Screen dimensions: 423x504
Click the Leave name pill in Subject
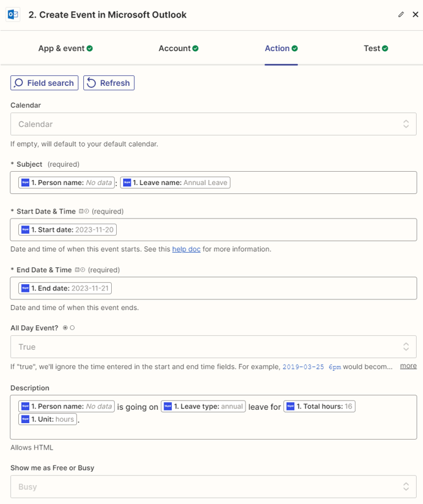(x=175, y=183)
